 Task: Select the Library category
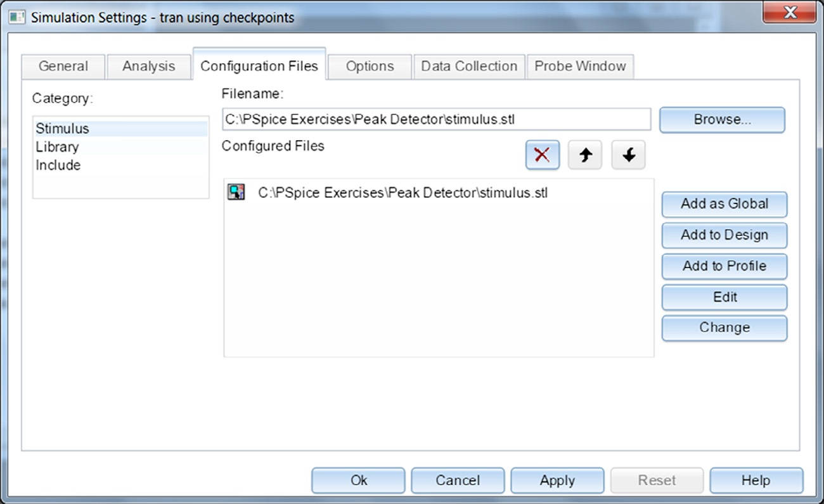[x=57, y=147]
